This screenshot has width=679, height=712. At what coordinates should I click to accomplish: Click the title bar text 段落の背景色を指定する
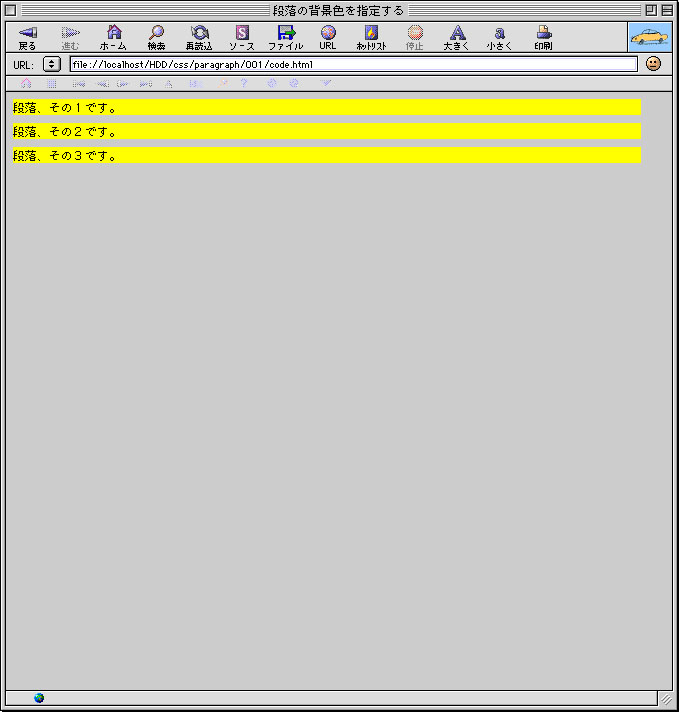point(338,10)
